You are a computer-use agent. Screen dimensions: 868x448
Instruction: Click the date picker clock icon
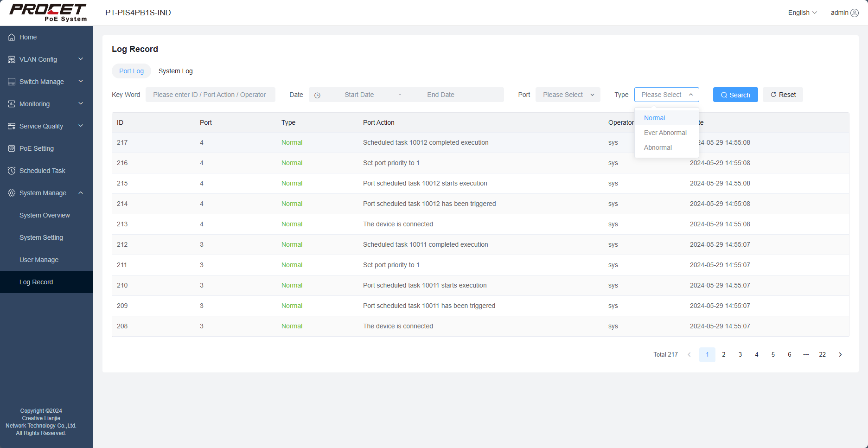coord(318,95)
